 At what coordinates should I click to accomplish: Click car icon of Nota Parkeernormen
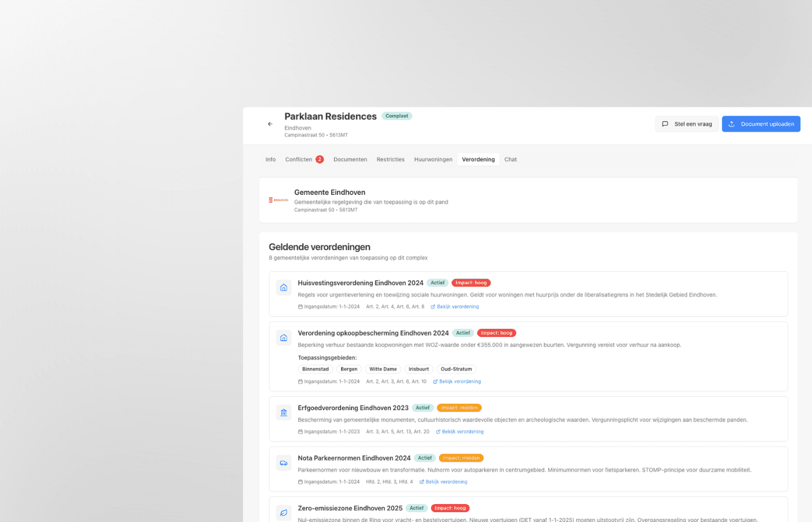[284, 463]
